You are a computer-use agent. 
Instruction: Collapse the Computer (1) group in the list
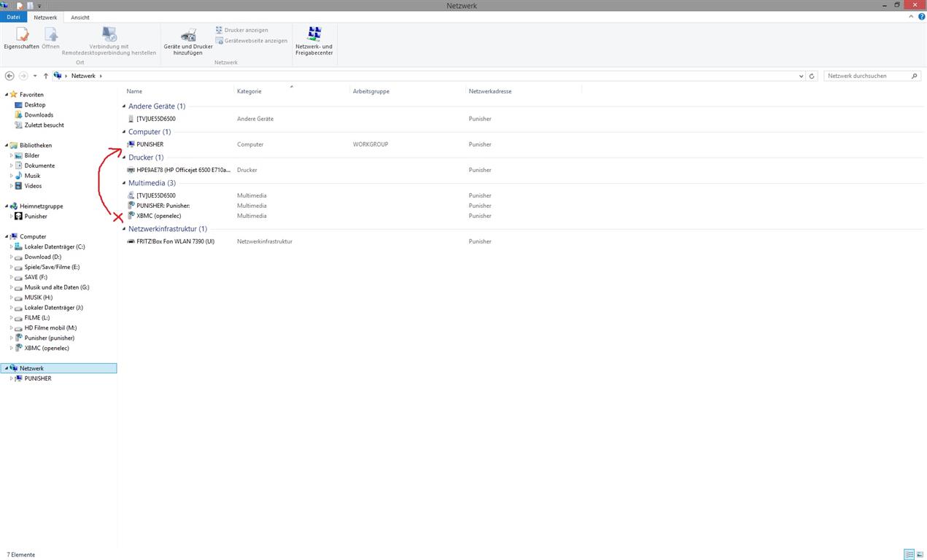coord(124,132)
